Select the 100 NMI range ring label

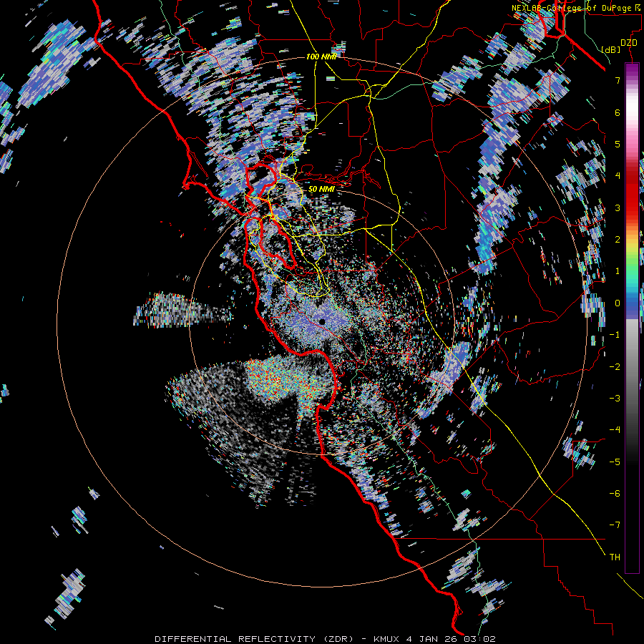pos(321,57)
